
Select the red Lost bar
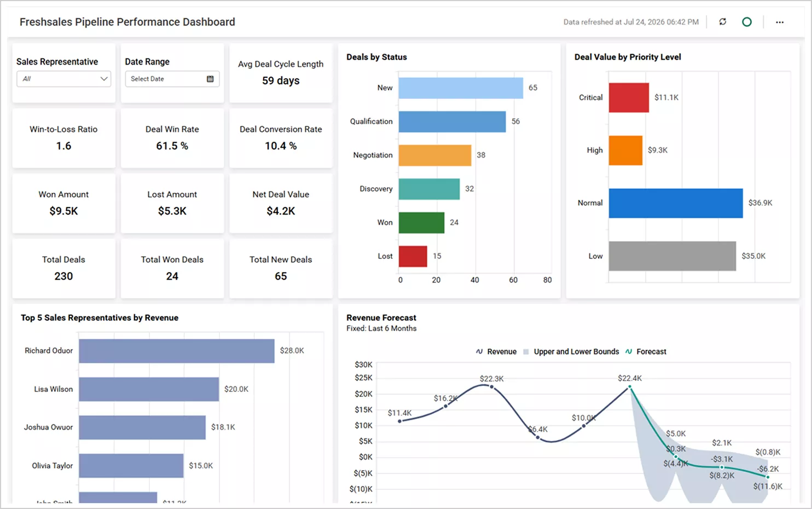coord(413,256)
